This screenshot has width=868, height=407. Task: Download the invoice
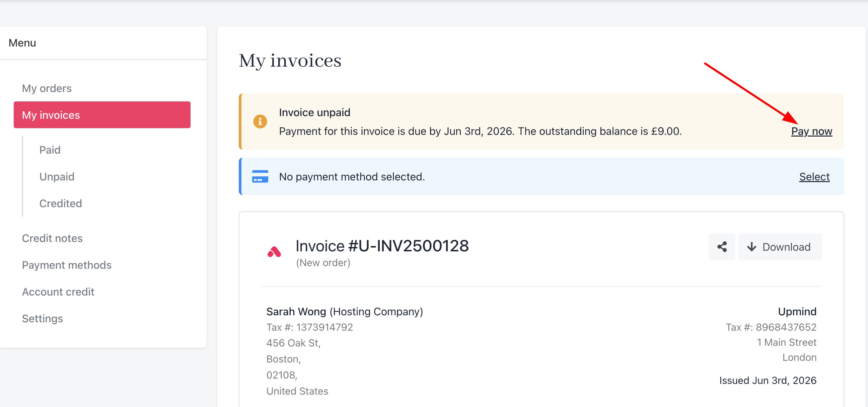(780, 247)
